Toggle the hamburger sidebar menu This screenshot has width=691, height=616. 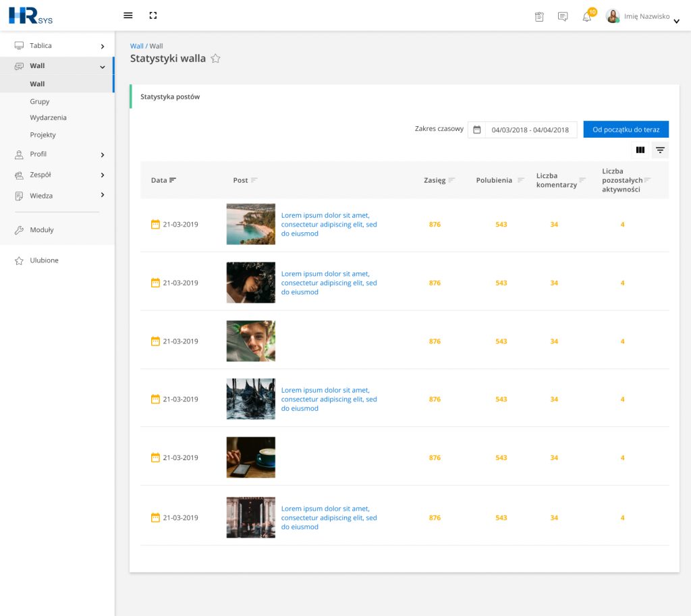click(128, 16)
